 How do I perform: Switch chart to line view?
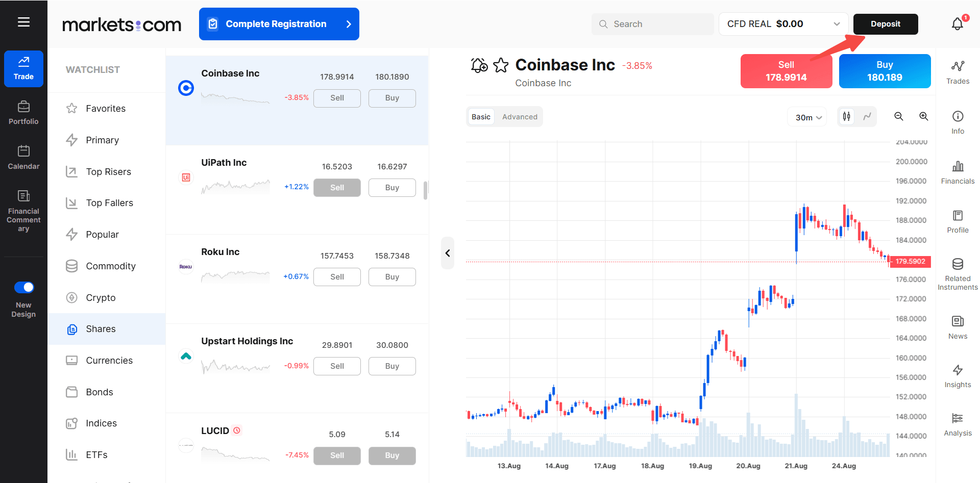pos(867,117)
